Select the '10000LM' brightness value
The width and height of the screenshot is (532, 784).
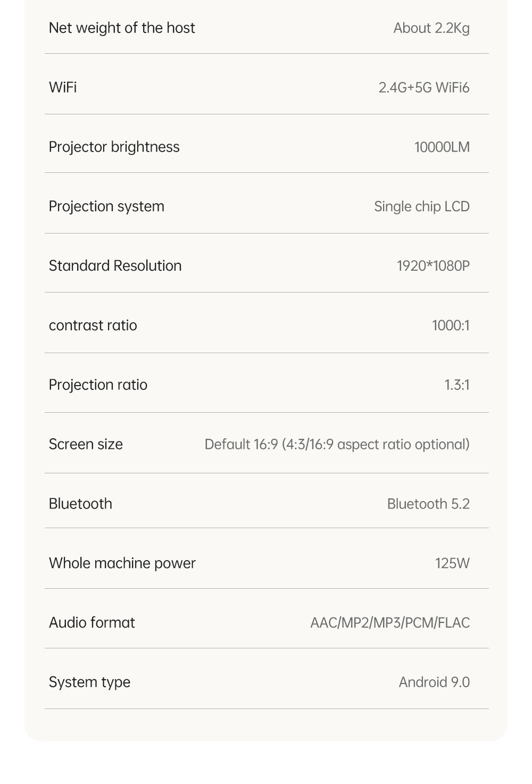(442, 147)
